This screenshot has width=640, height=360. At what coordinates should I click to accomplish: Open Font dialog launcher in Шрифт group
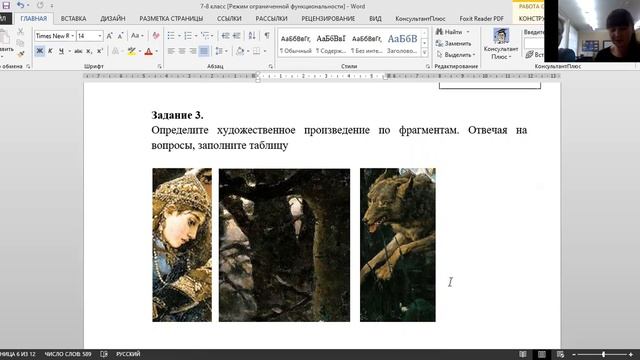coord(160,66)
